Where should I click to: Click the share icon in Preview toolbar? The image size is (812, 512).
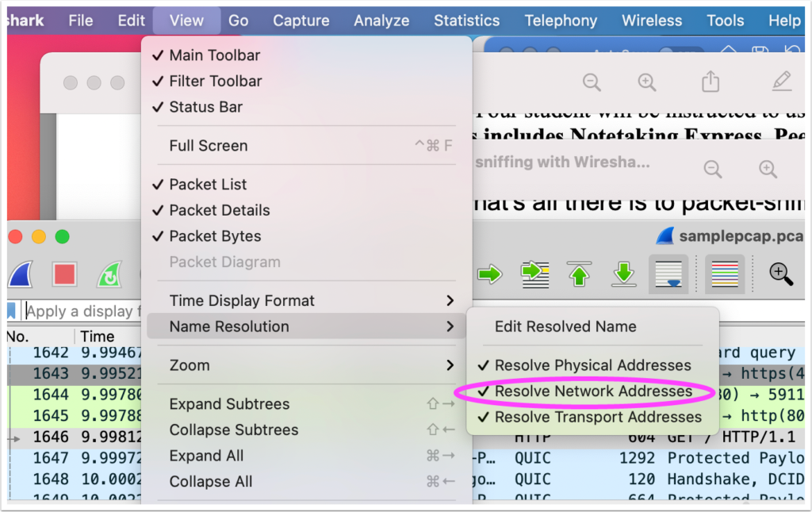point(710,81)
